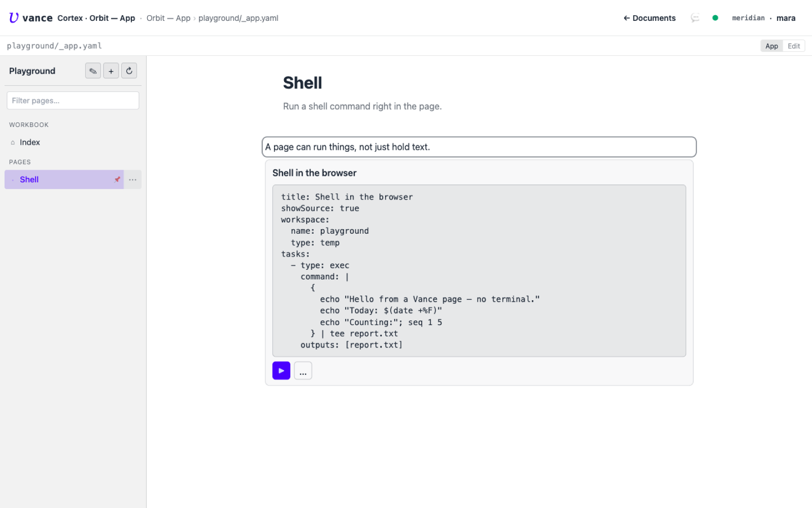
Task: Click the 'tee report.txt' line in source
Action: tap(354, 334)
